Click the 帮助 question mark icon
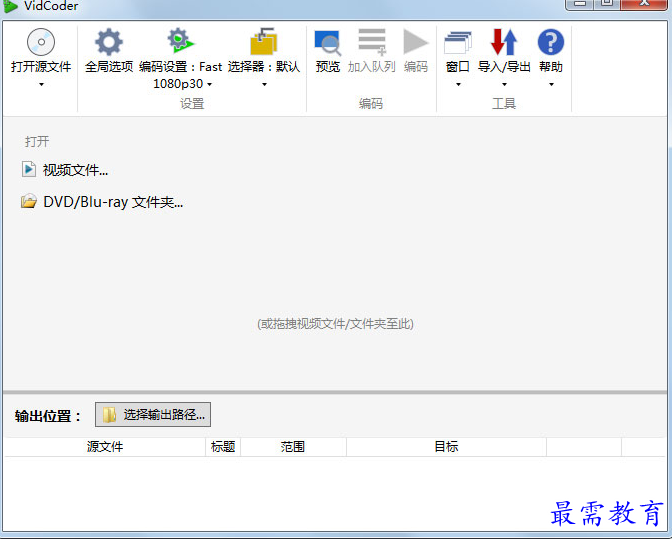Image resolution: width=672 pixels, height=545 pixels. click(x=551, y=42)
